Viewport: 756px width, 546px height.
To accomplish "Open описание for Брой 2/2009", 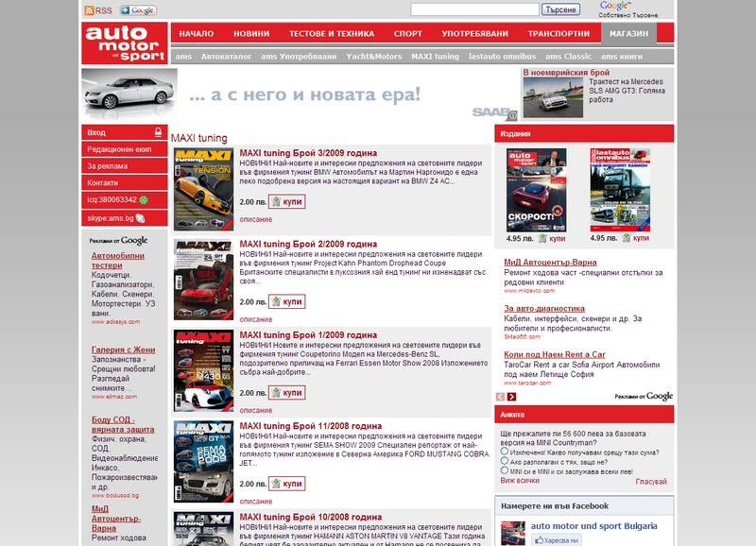I will (x=256, y=319).
